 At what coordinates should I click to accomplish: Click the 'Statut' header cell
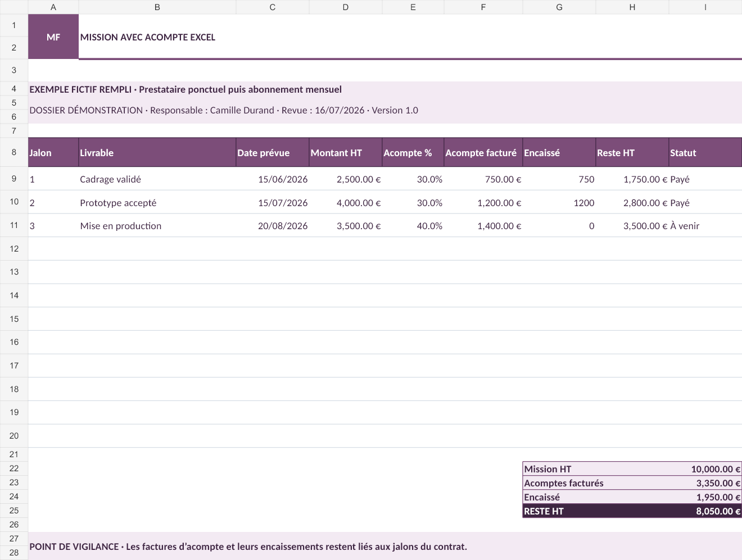pyautogui.click(x=705, y=152)
